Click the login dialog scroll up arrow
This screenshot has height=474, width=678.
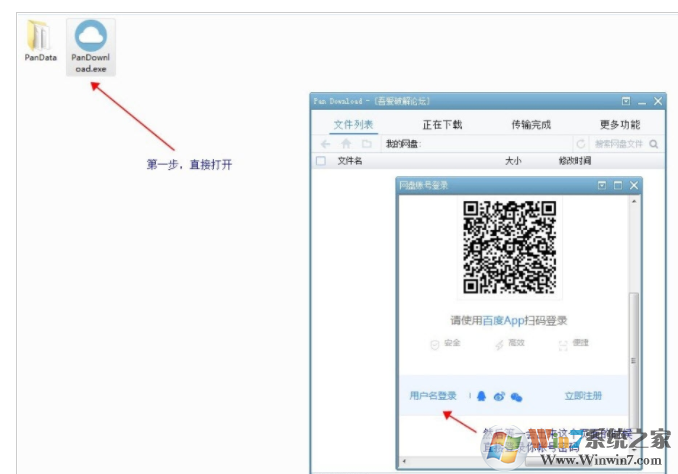click(x=634, y=201)
